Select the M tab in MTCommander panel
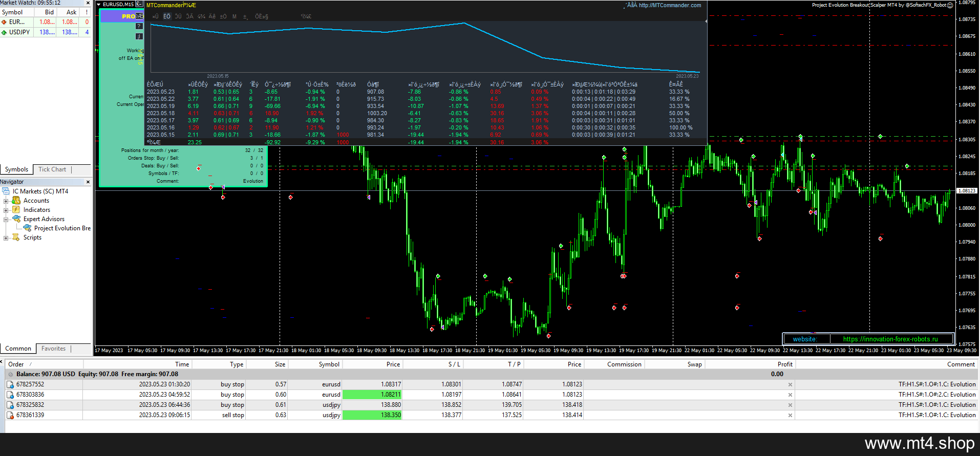Viewport: 980px width, 456px height. [235, 16]
